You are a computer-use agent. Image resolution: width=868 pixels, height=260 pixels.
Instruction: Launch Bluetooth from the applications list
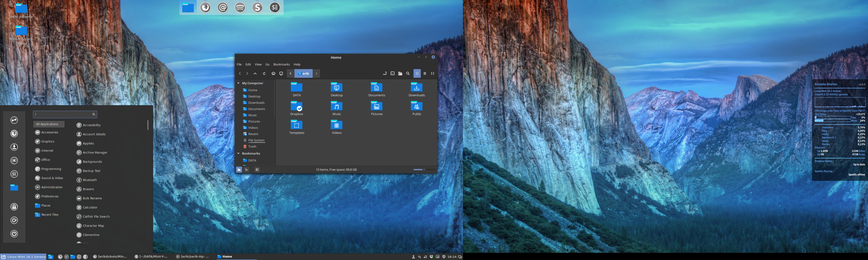(x=89, y=180)
